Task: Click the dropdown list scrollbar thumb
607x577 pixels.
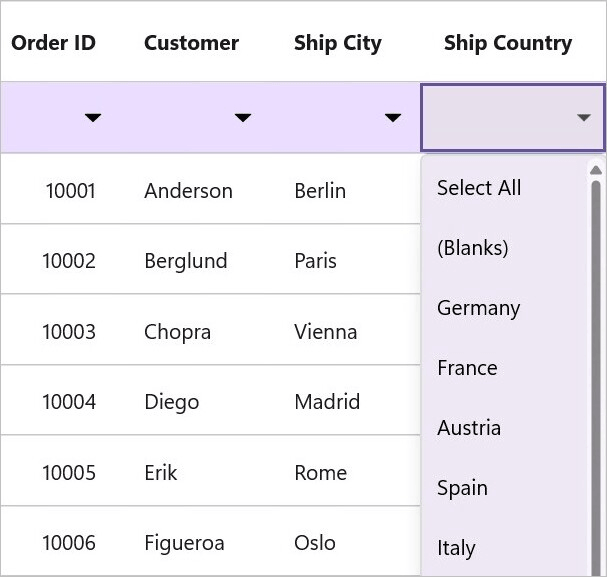Action: tap(596, 378)
